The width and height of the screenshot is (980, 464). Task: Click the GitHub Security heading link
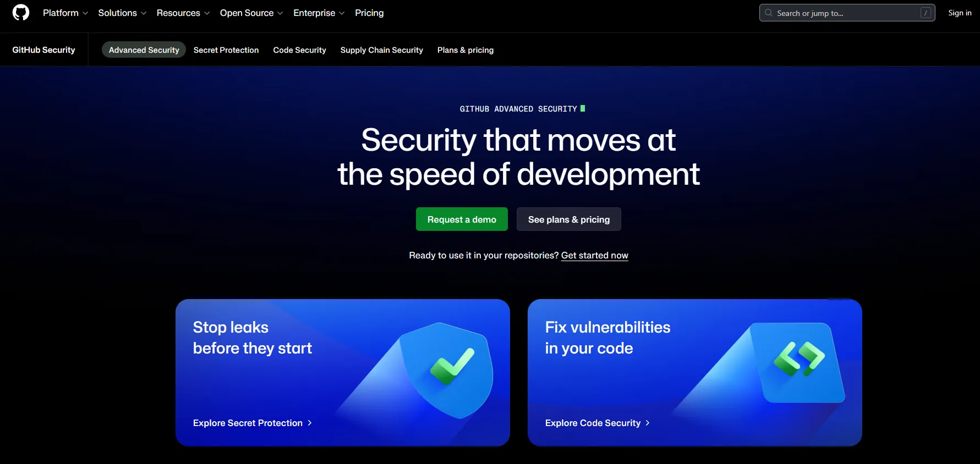[x=43, y=50]
